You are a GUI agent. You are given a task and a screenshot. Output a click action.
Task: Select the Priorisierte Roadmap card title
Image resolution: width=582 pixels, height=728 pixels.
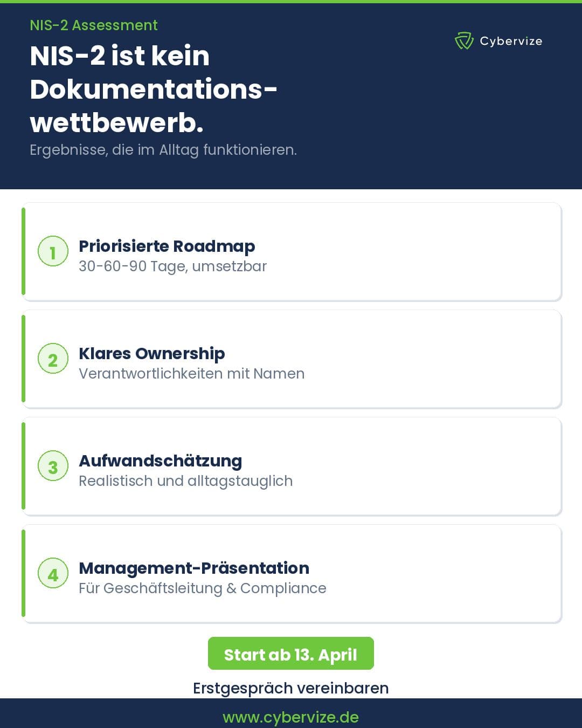point(167,246)
